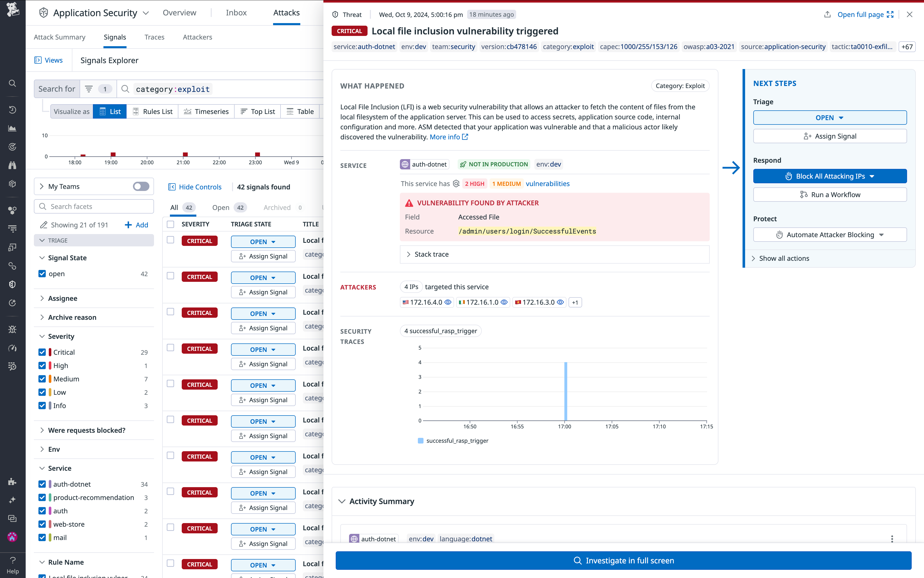
Task: Open the Inbox menu item
Action: pyautogui.click(x=236, y=13)
